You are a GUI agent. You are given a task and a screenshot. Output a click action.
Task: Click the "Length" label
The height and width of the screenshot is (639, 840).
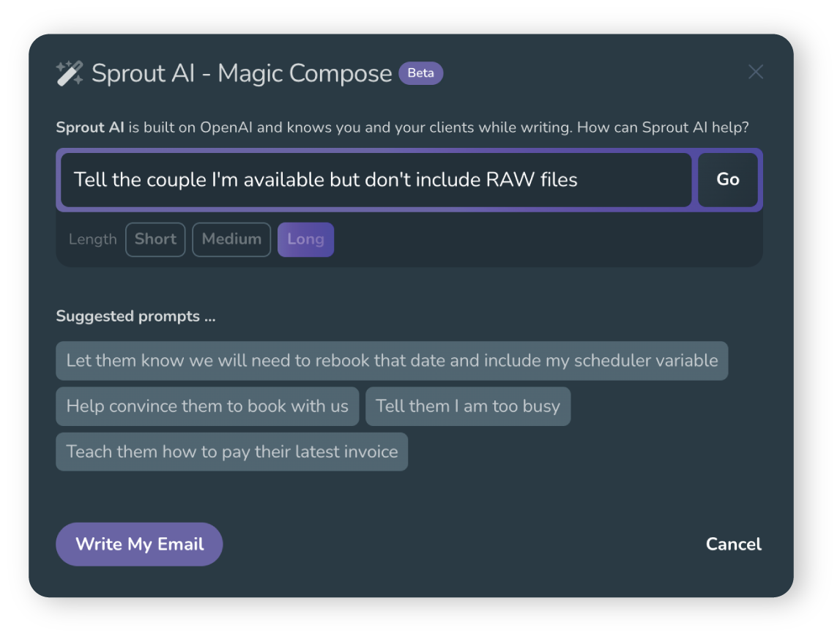[92, 239]
